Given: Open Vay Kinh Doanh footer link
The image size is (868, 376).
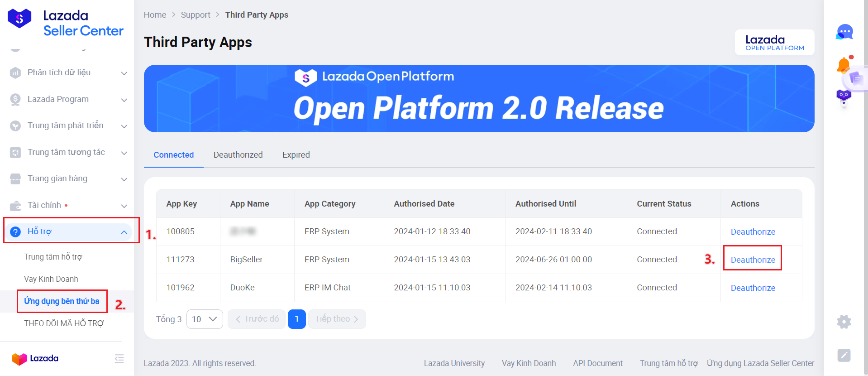Looking at the screenshot, I should [x=529, y=363].
